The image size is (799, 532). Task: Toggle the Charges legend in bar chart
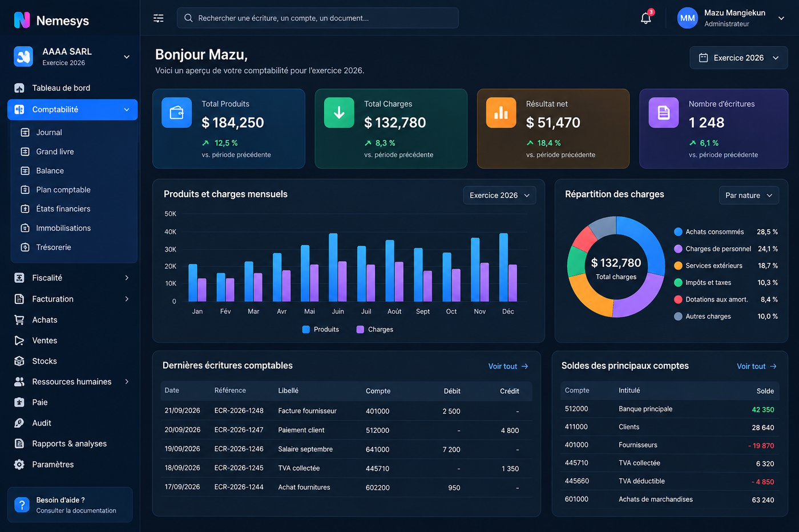(x=375, y=330)
